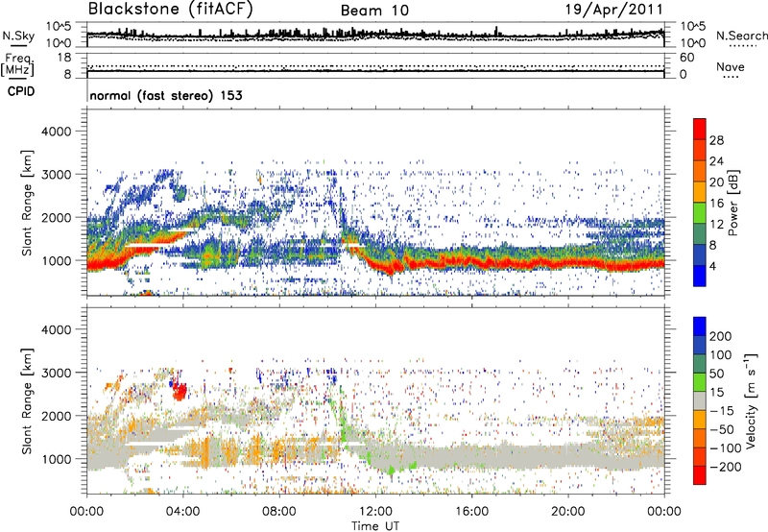768x532 pixels.
Task: Click the '04:00' time axis label
Action: (183, 512)
